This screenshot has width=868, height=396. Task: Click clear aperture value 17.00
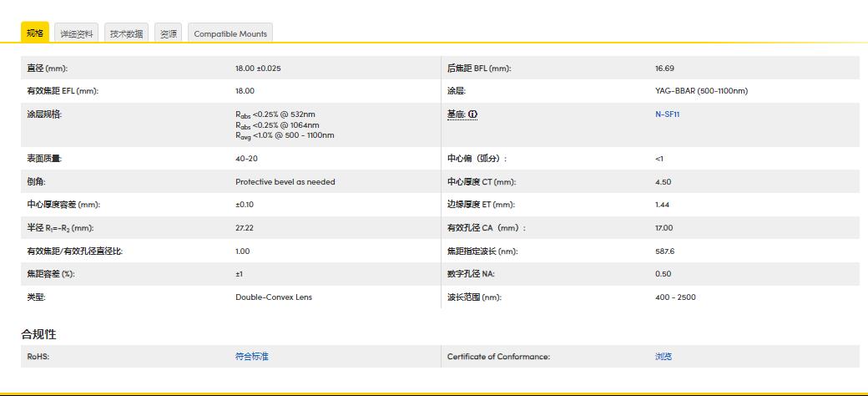[664, 228]
